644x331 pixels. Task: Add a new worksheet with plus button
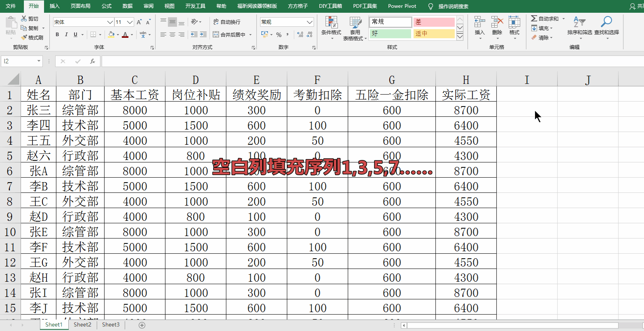[x=142, y=324]
